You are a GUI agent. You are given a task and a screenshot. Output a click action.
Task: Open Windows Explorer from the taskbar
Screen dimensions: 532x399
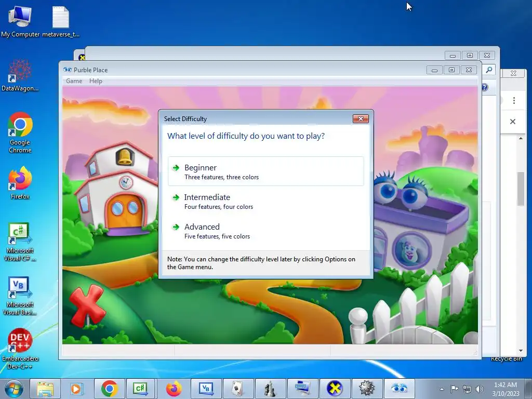(x=45, y=389)
